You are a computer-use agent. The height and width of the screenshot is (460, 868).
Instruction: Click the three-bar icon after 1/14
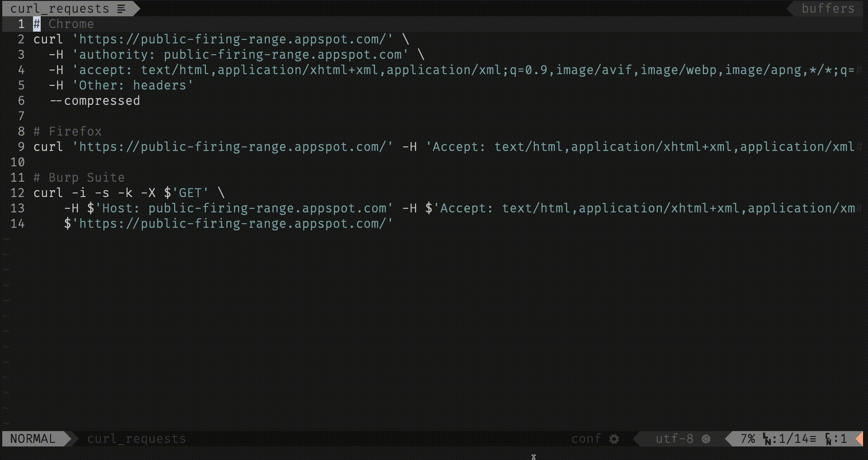(x=813, y=439)
